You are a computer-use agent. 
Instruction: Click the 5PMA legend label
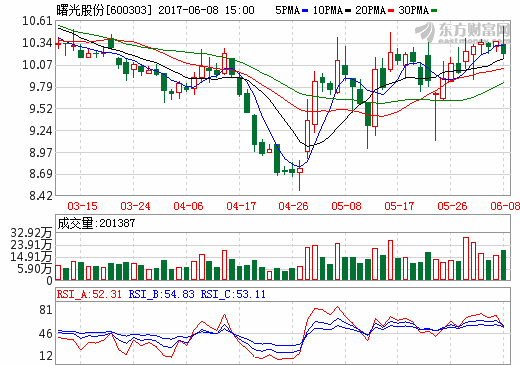click(288, 10)
